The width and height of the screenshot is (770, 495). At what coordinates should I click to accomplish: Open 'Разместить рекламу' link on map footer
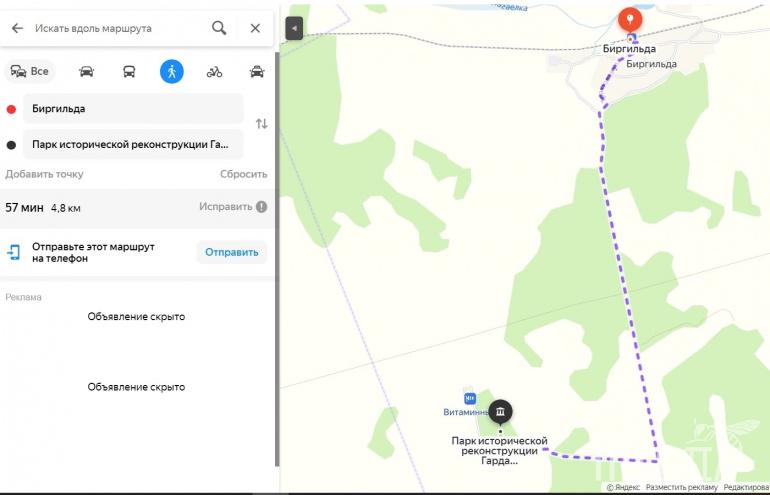(680, 487)
